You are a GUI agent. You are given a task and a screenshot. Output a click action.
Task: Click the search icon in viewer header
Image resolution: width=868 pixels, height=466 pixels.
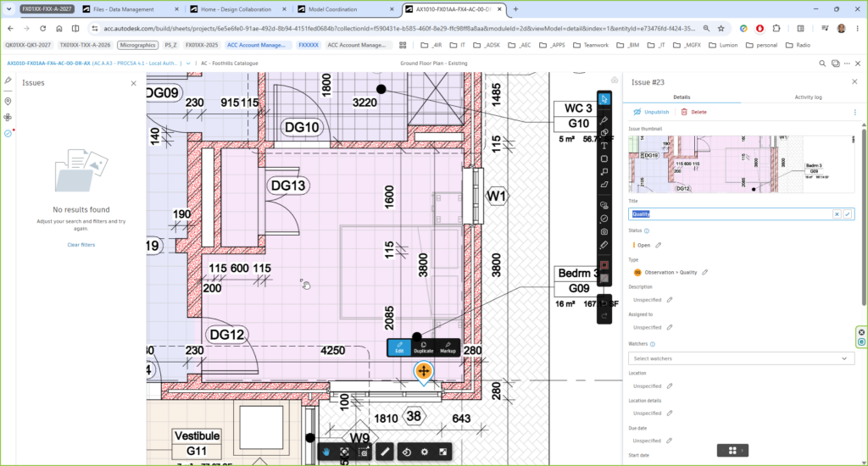tap(822, 64)
